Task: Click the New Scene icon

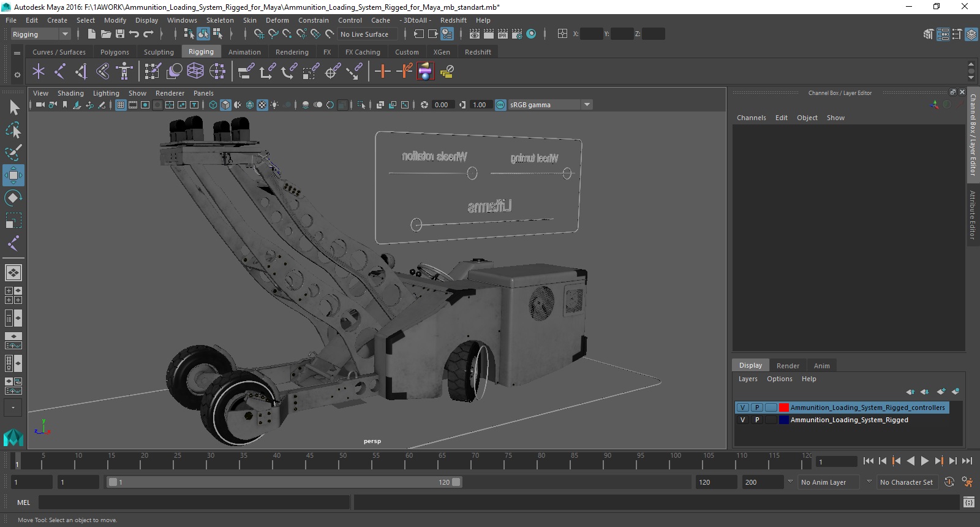Action: (x=91, y=34)
